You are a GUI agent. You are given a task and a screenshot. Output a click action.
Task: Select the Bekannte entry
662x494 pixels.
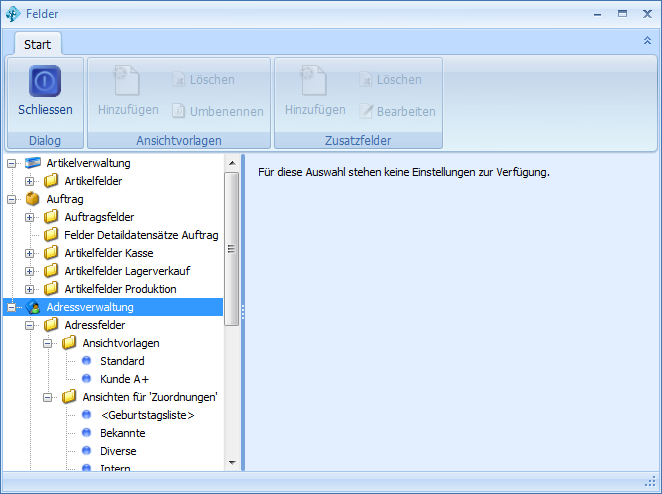coord(122,433)
